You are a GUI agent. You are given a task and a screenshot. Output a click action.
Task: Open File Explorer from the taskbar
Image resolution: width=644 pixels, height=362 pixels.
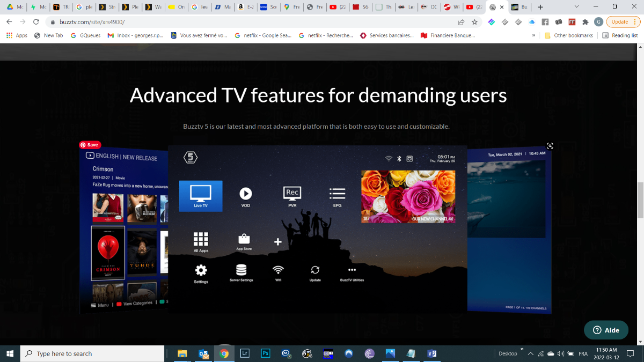tap(182, 353)
